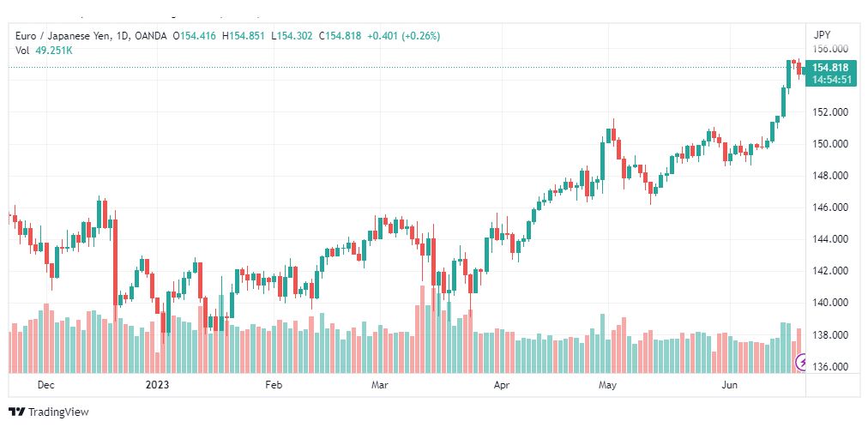The height and width of the screenshot is (427, 868).
Task: Click the JPY currency label on price axis
Action: point(822,35)
